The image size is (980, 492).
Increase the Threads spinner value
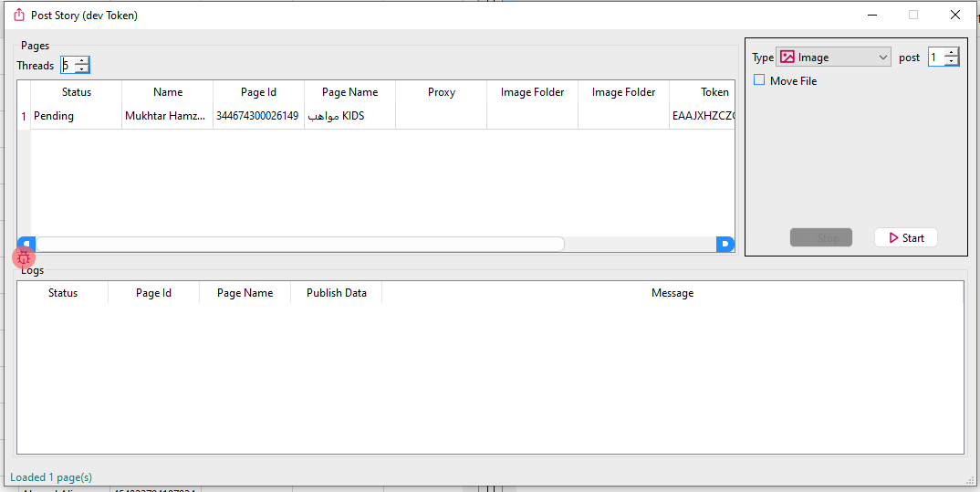(81, 61)
